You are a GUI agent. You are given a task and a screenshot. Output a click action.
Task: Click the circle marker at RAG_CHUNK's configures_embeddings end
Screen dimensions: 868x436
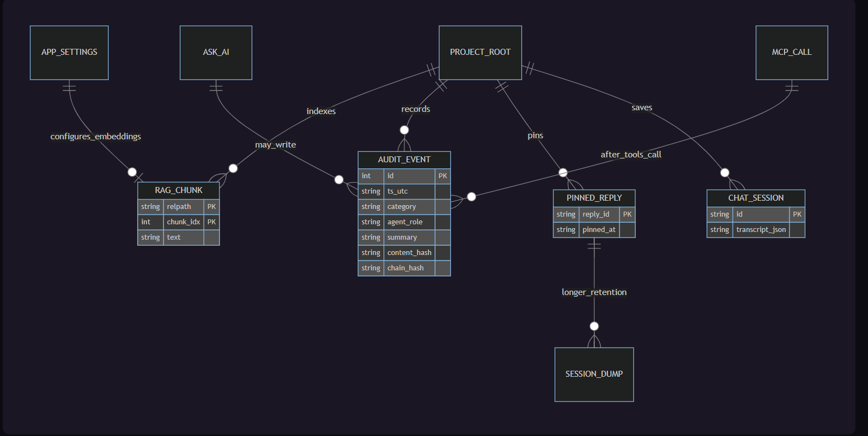[132, 172]
